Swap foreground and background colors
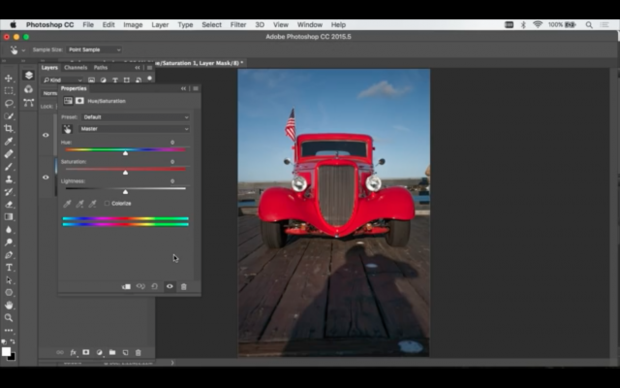620x388 pixels. tap(13, 341)
